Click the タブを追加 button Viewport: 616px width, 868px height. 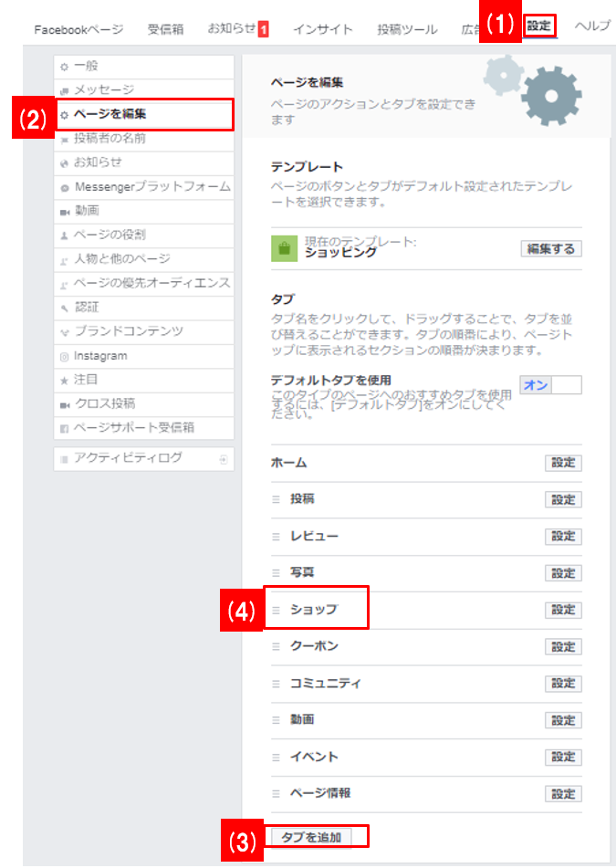311,836
